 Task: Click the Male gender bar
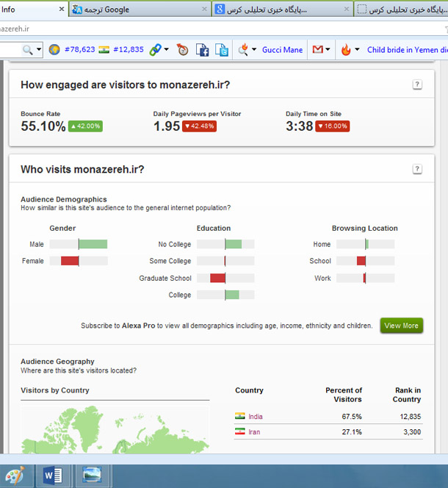79,244
